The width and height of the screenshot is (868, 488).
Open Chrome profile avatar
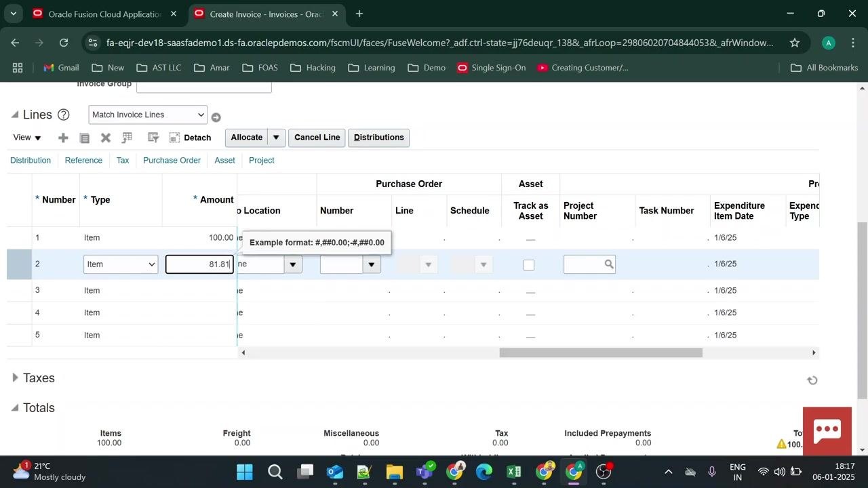(828, 43)
